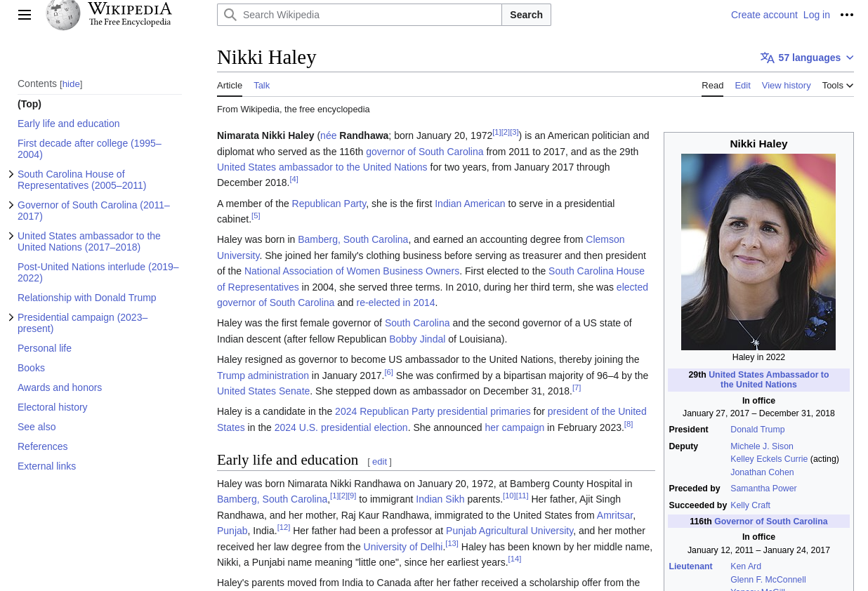
Task: Switch to the Talk tab
Action: 262,85
